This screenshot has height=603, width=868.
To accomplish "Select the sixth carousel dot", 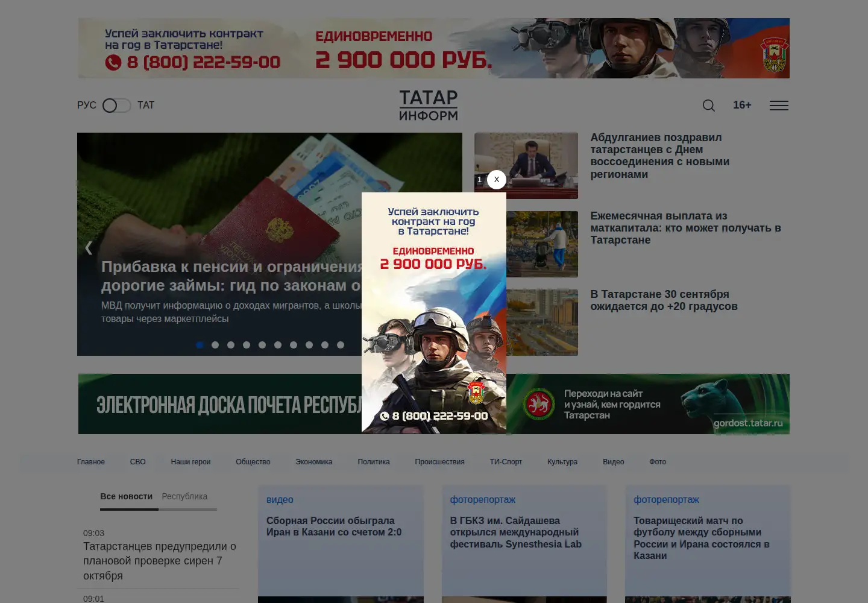I will click(x=278, y=345).
